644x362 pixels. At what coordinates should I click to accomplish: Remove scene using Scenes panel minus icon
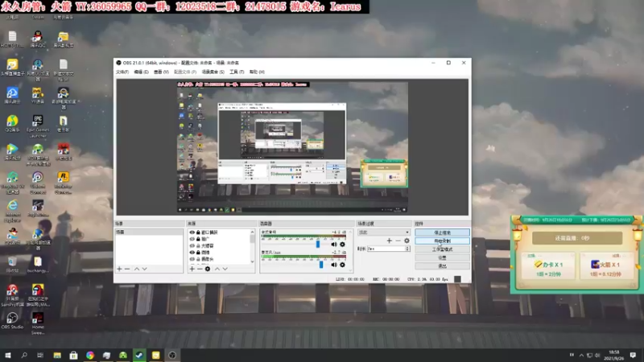tap(127, 269)
